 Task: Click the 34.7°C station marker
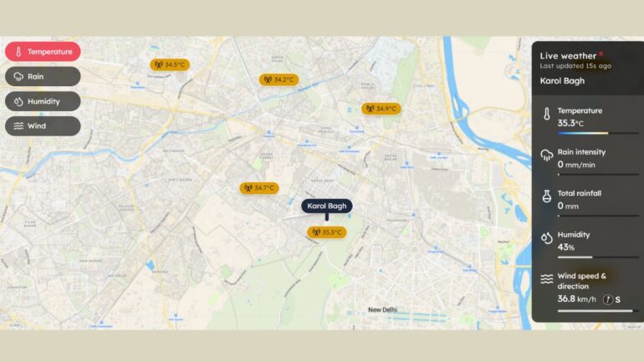click(259, 188)
